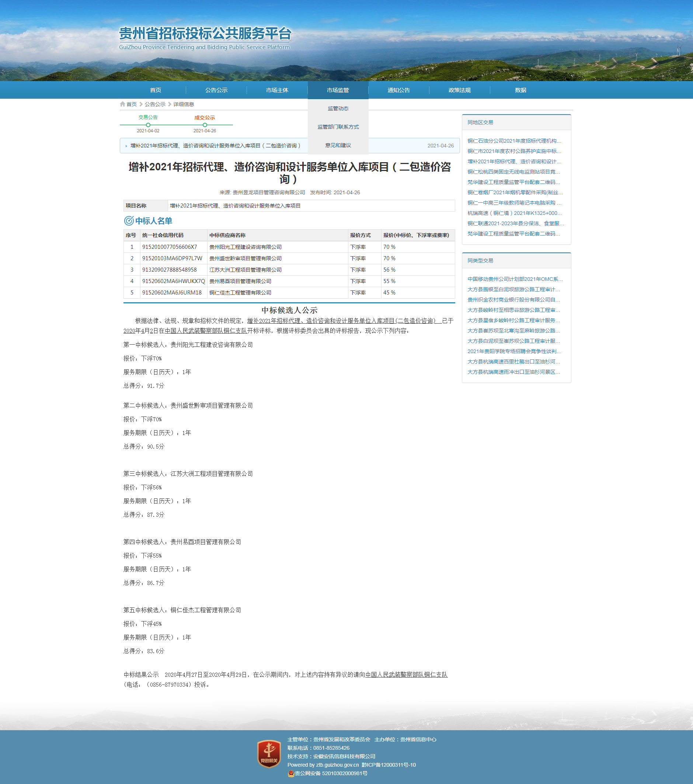
Task: Open sidebar link 增补2021年招标代理、造价咨询和设计
Action: tap(514, 161)
